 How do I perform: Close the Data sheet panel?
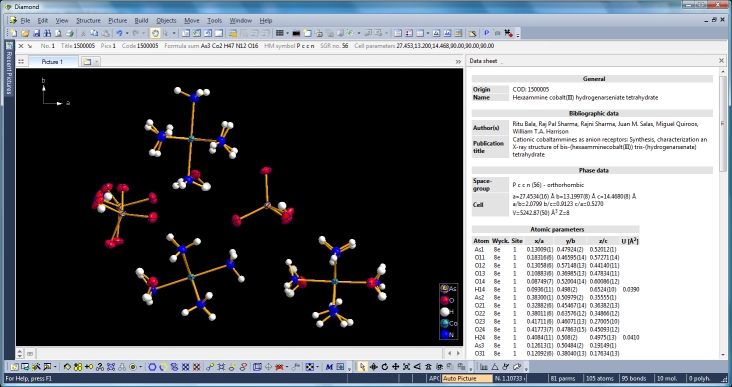pos(721,61)
